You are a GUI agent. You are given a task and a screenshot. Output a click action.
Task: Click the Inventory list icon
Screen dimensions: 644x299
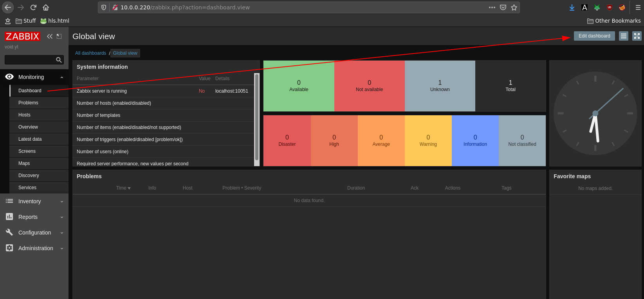pos(9,201)
